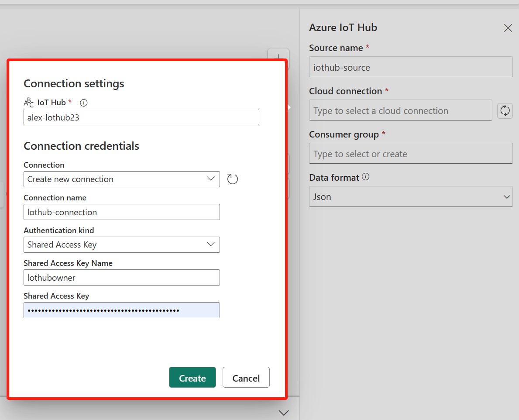Click inside the Connection name field
519x420 pixels.
click(121, 212)
